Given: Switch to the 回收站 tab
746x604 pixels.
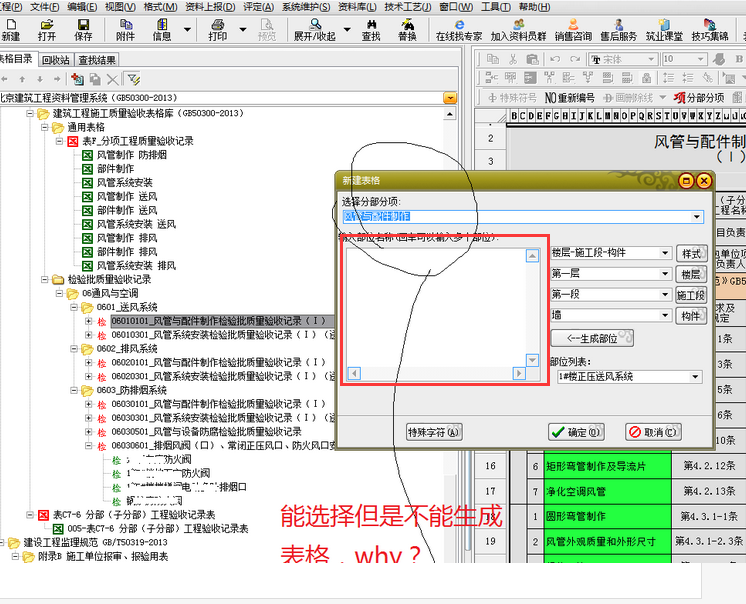Looking at the screenshot, I should click(x=55, y=60).
